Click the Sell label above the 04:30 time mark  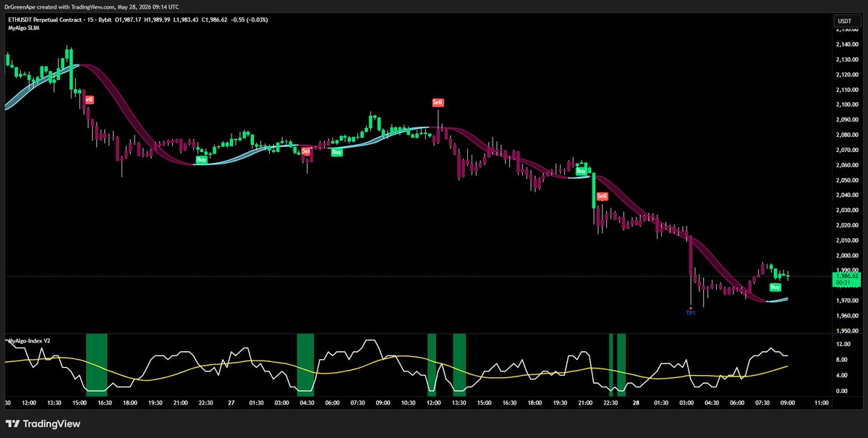pyautogui.click(x=306, y=151)
